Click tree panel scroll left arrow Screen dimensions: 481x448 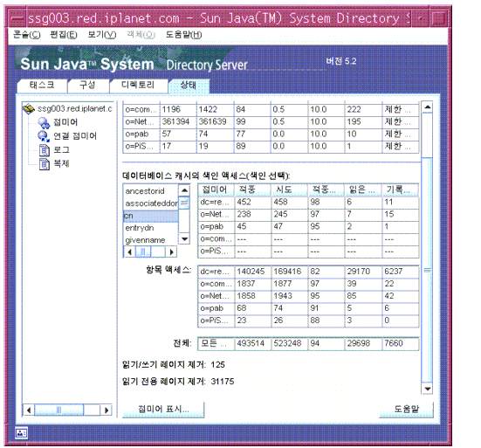tap(29, 410)
